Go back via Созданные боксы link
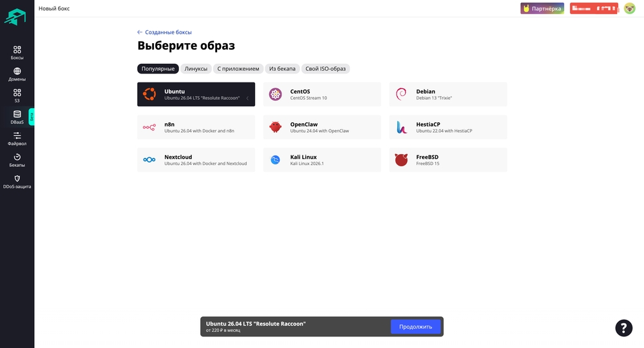 point(168,32)
